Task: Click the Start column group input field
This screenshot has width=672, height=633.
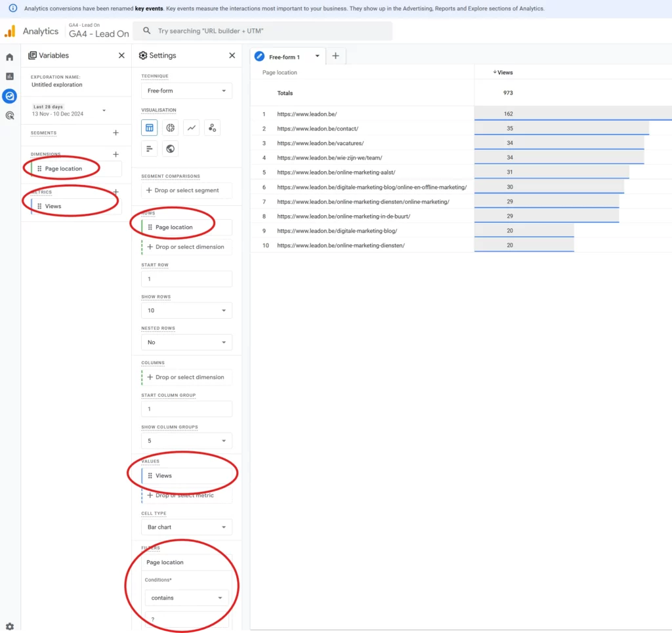Action: [186, 409]
